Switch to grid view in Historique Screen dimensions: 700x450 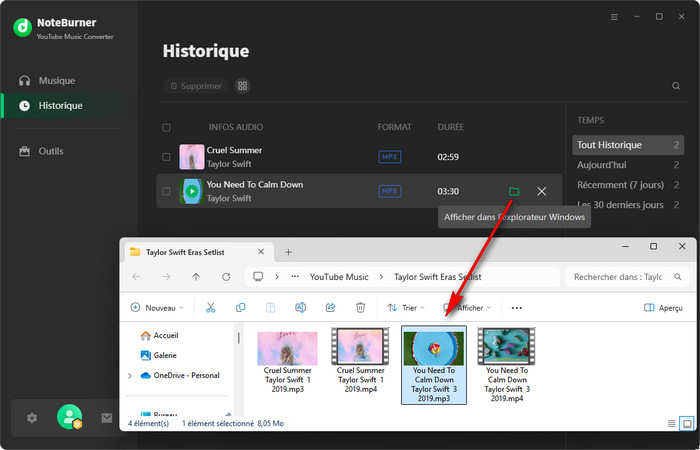tap(242, 86)
